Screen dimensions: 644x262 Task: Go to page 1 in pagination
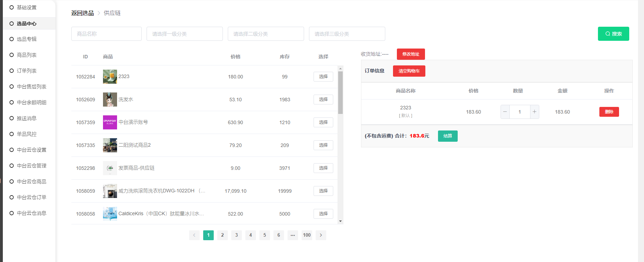208,235
